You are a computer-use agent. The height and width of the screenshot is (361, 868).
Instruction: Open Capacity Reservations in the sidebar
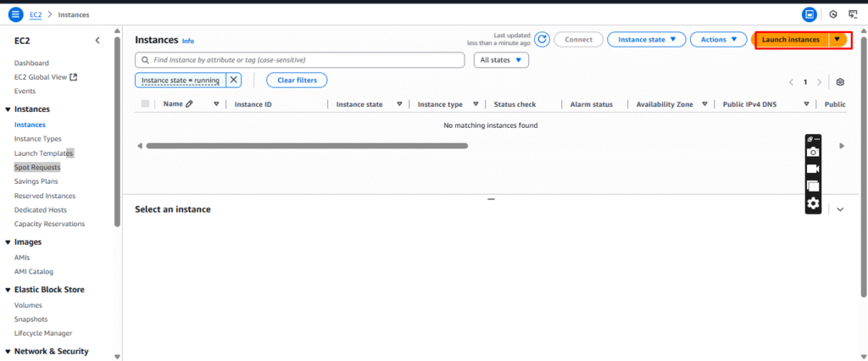point(49,224)
